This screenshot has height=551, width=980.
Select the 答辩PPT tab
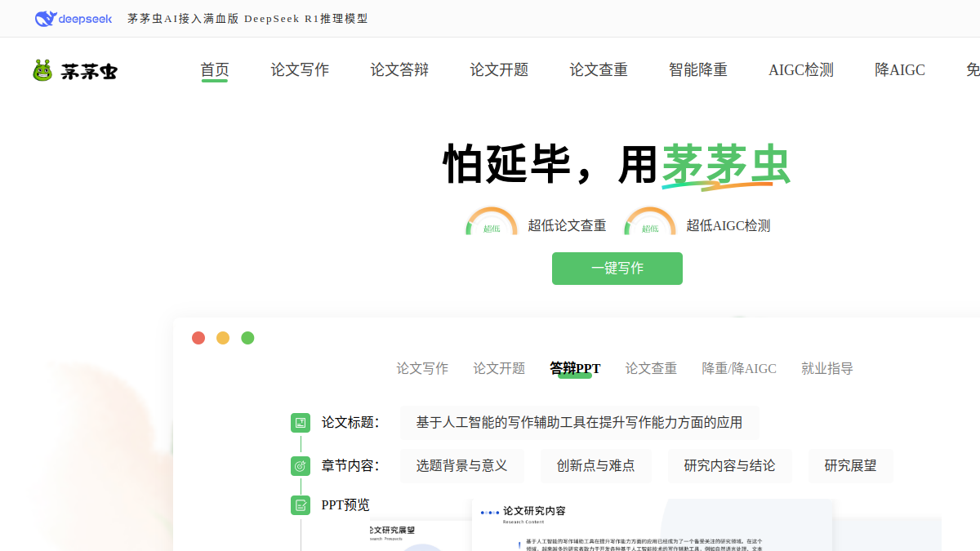(x=575, y=369)
